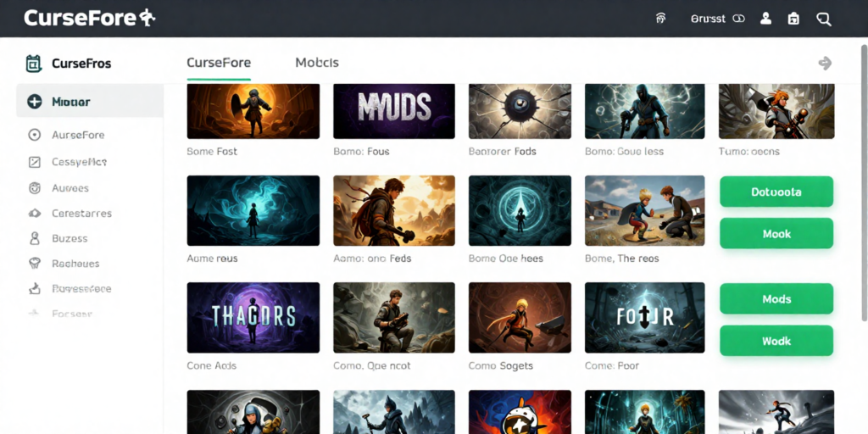This screenshot has width=868, height=434.
Task: Open the Aume reus thumbnail
Action: tap(253, 210)
